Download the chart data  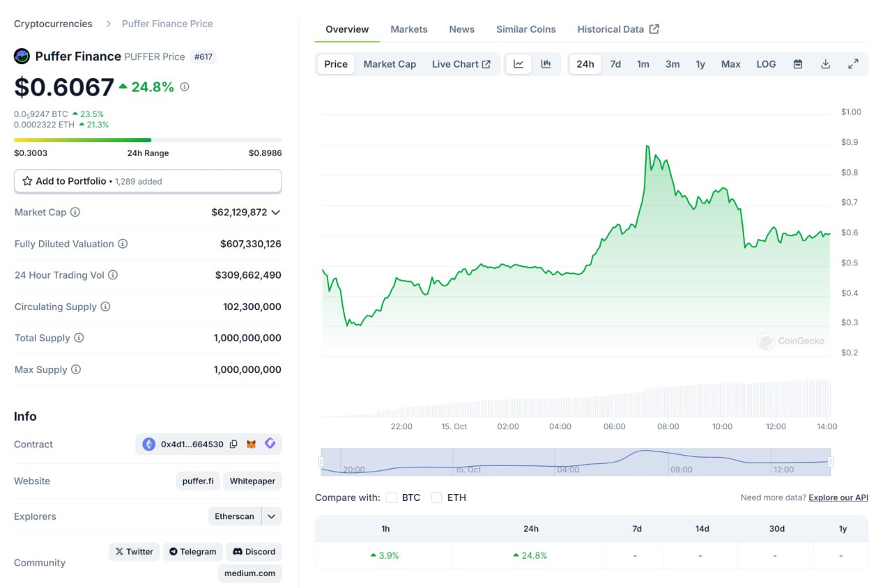[x=825, y=64]
